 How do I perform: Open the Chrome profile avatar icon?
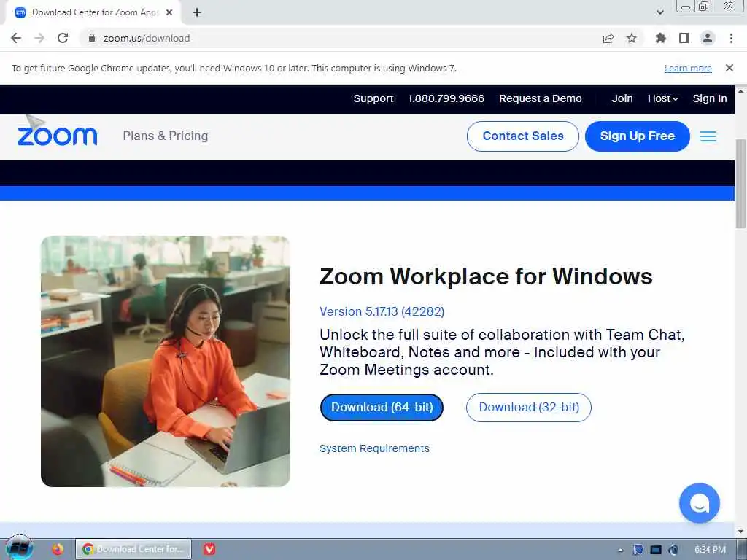pos(708,38)
